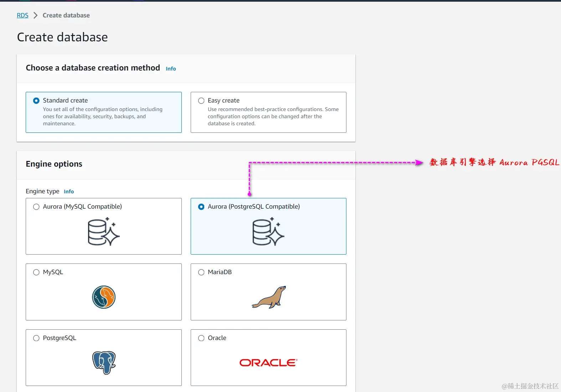Click the Engine options section heading
561x392 pixels.
pos(54,164)
